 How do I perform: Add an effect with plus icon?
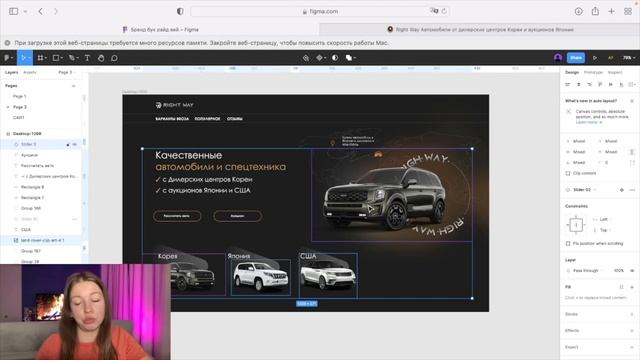point(632,331)
